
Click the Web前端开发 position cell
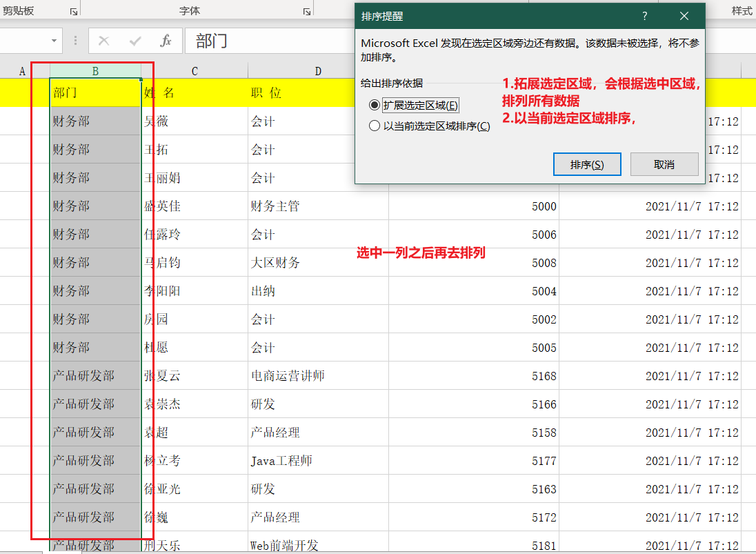click(318, 543)
